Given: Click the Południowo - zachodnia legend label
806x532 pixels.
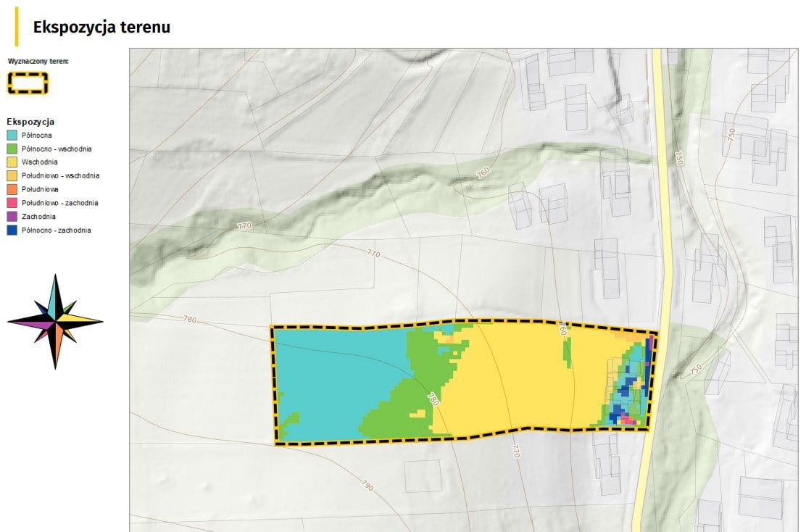Looking at the screenshot, I should [x=59, y=203].
